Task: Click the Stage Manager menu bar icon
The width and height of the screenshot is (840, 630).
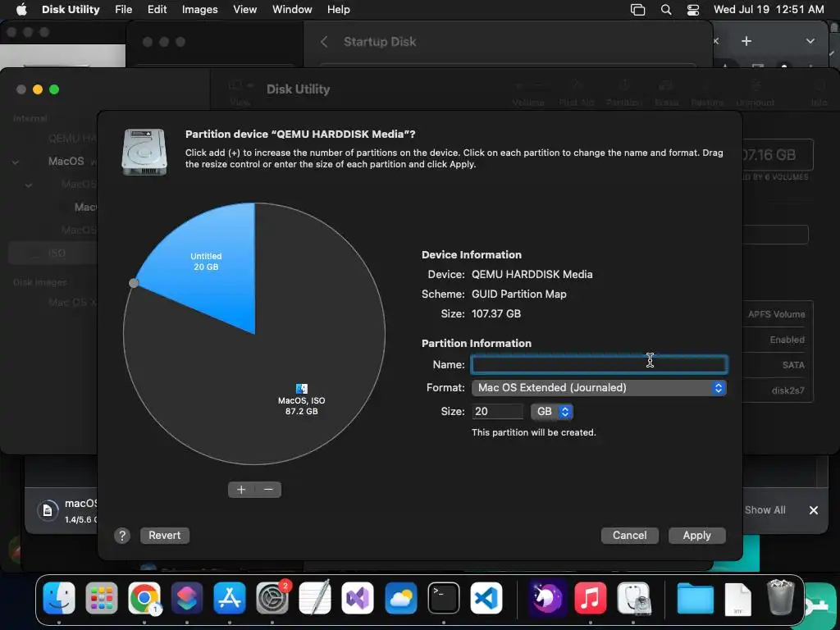Action: coord(637,9)
